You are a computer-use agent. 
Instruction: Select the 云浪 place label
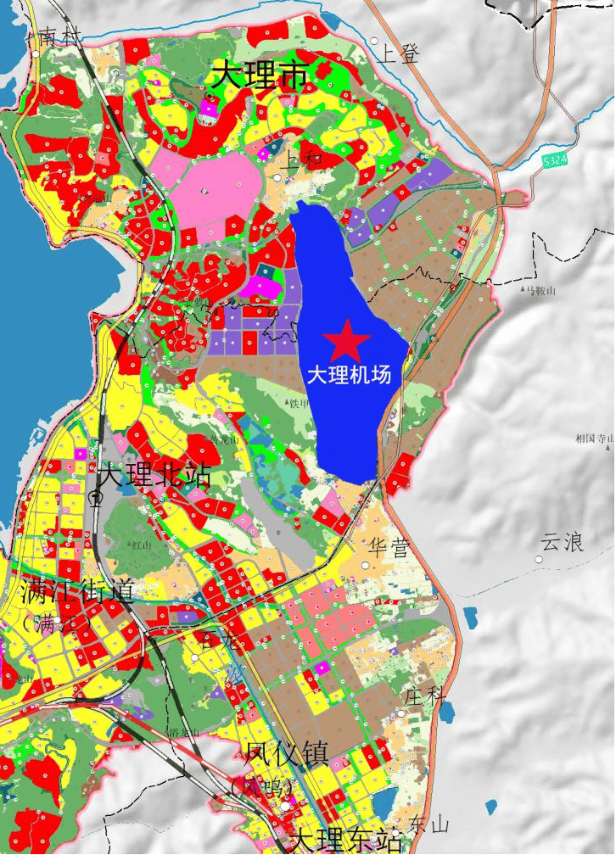[563, 543]
